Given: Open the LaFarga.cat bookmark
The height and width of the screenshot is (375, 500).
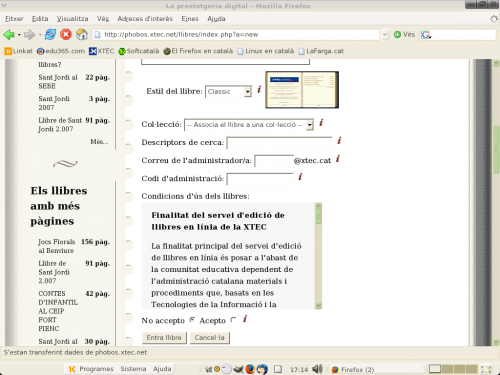Looking at the screenshot, I should (321, 51).
